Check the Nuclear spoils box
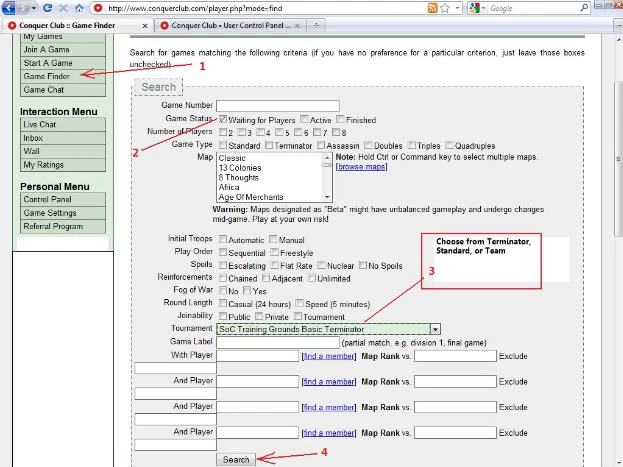Image resolution: width=623 pixels, height=467 pixels. click(x=321, y=265)
